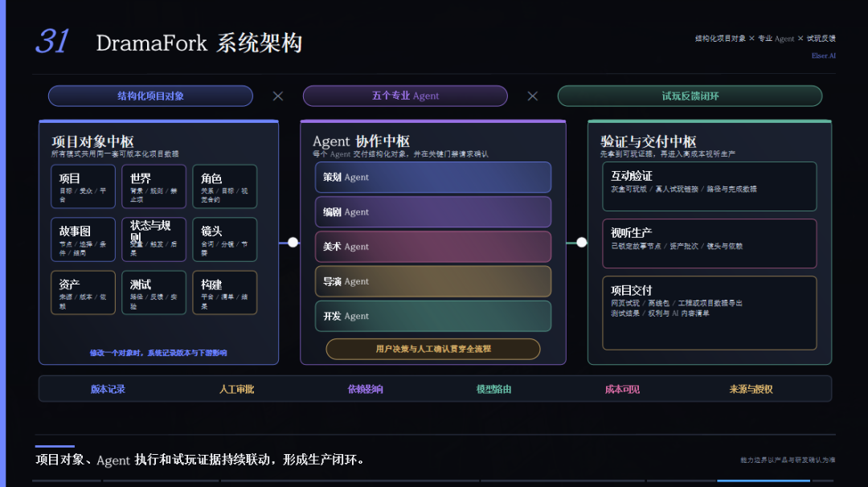
Task: Click the 结构化项目对象 pill header
Action: tap(150, 96)
